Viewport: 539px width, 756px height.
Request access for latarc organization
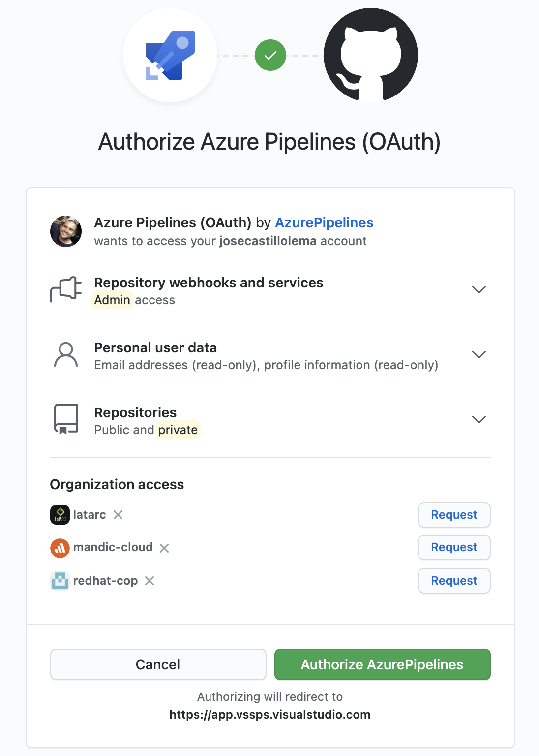point(454,515)
